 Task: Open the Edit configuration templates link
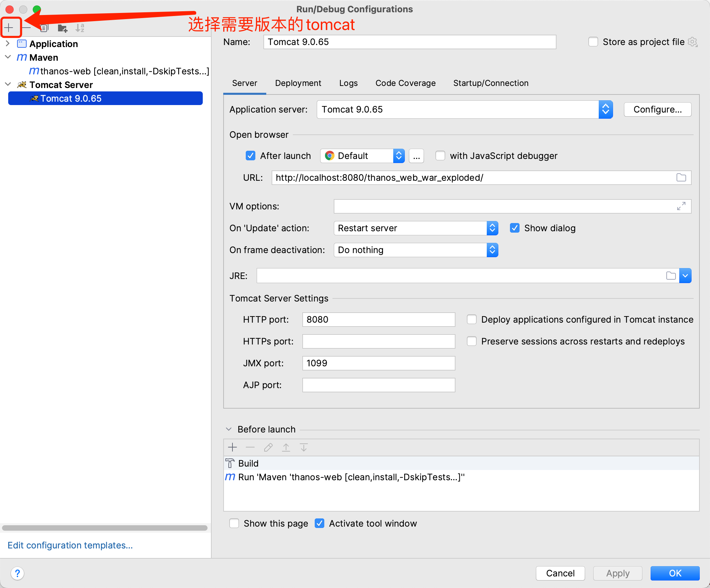click(x=70, y=545)
